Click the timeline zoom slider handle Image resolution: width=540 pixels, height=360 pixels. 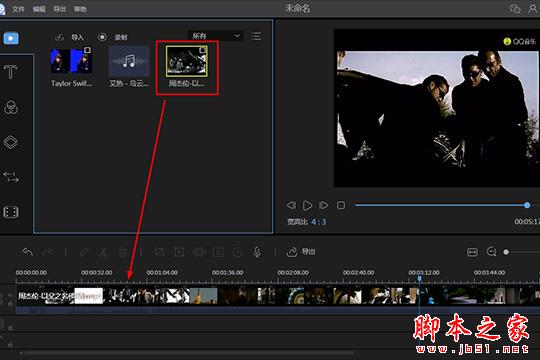tap(506, 252)
